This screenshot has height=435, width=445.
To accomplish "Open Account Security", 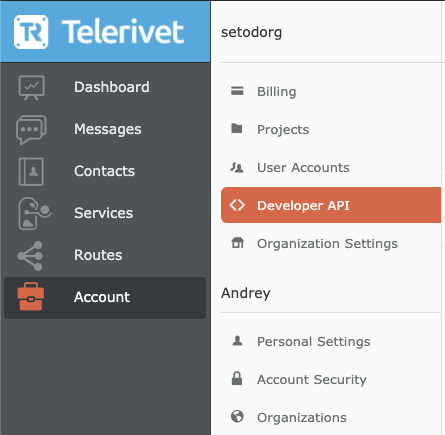I will pyautogui.click(x=312, y=380).
